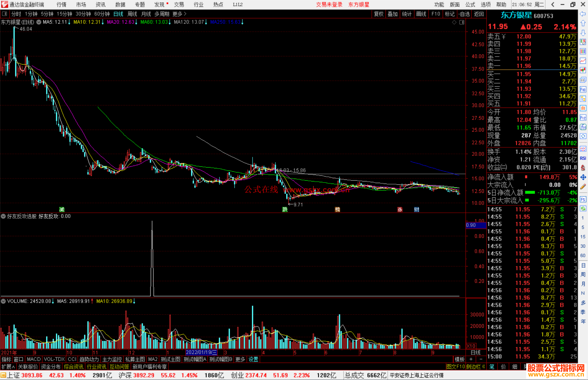Click the 榜 event marker on the chart

[x=338, y=209]
